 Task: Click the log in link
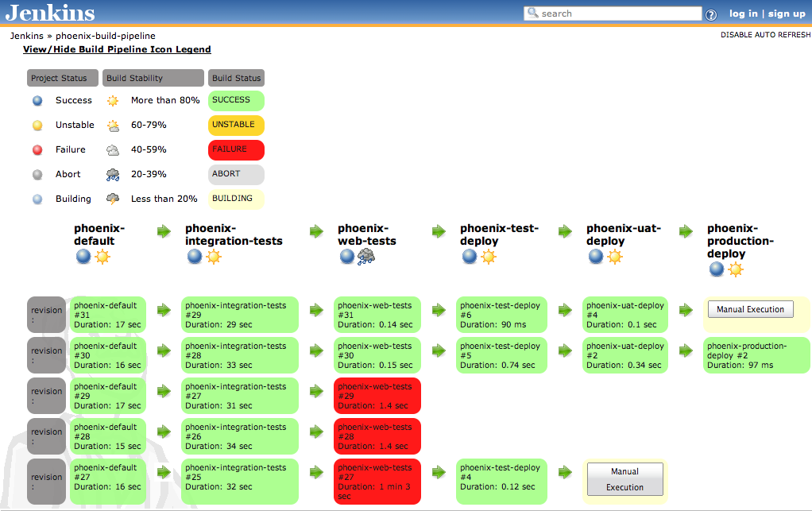(743, 14)
